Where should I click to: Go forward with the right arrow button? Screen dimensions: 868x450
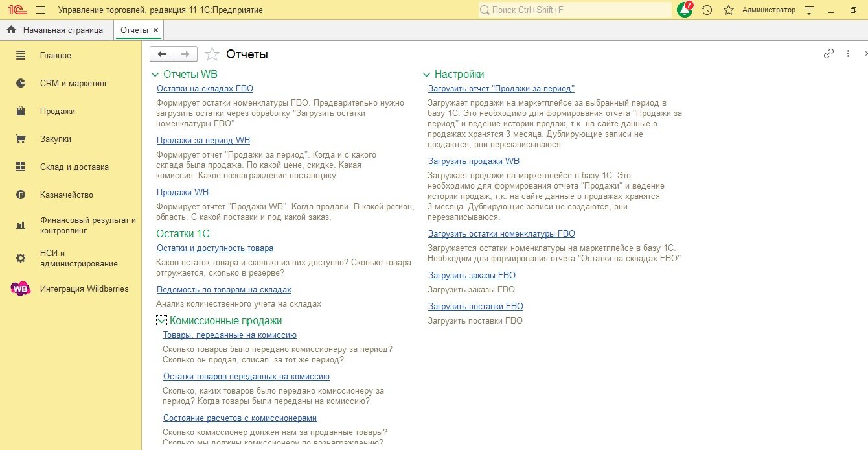tap(185, 54)
